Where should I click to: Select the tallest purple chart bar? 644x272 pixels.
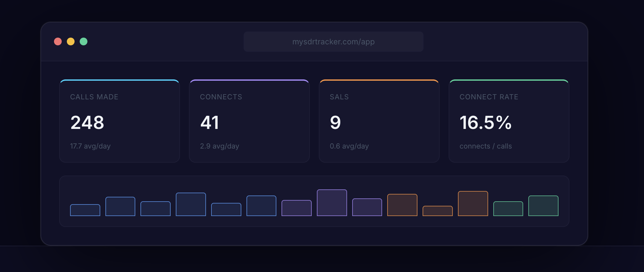tap(332, 203)
